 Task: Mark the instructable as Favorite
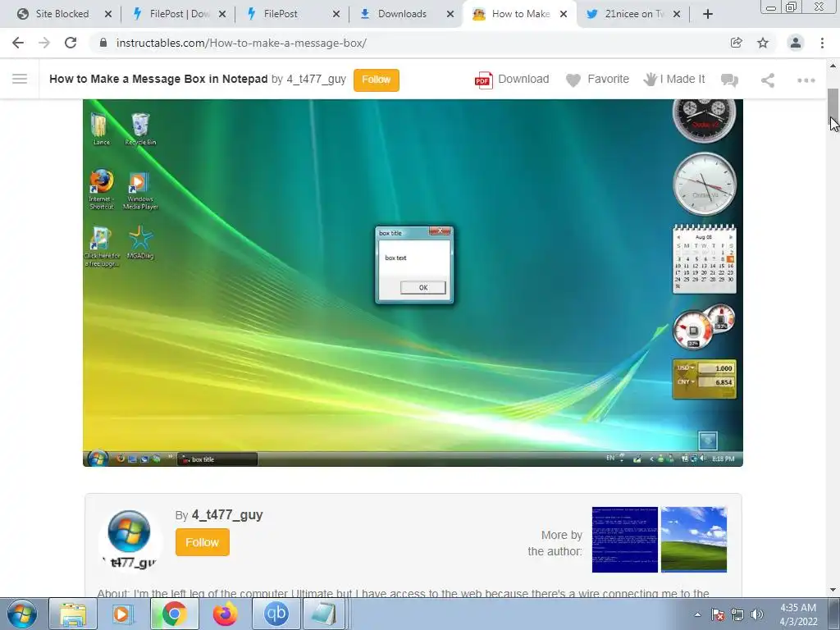tap(597, 80)
